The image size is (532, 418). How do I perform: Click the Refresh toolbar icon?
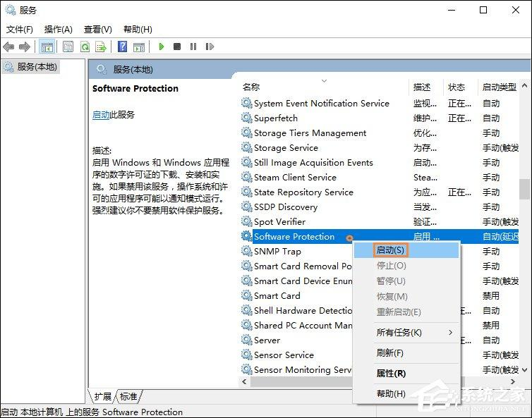coord(85,47)
